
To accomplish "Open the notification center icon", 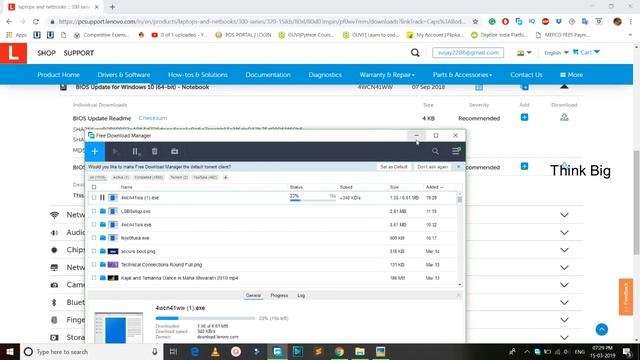I will (627, 351).
